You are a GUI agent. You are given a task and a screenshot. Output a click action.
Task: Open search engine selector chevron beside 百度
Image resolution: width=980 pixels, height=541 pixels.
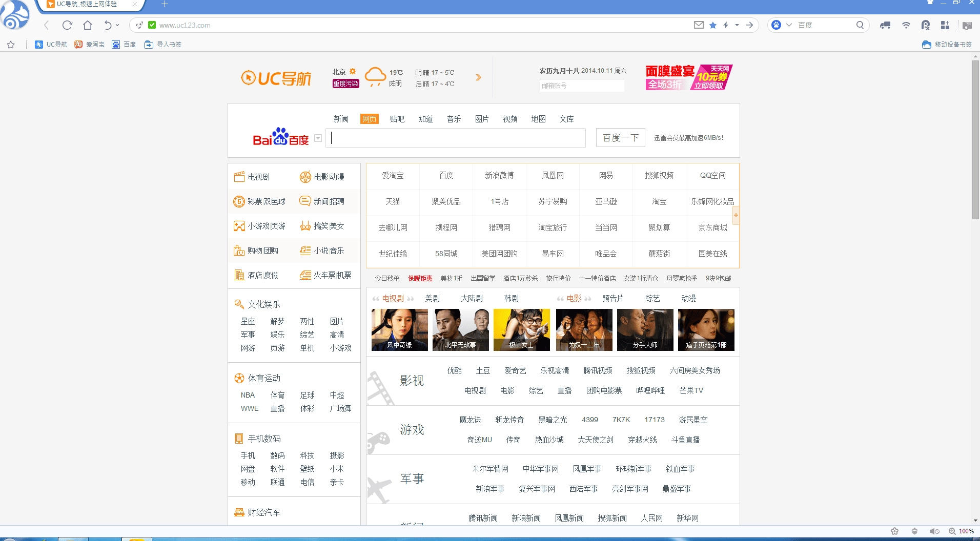(789, 25)
